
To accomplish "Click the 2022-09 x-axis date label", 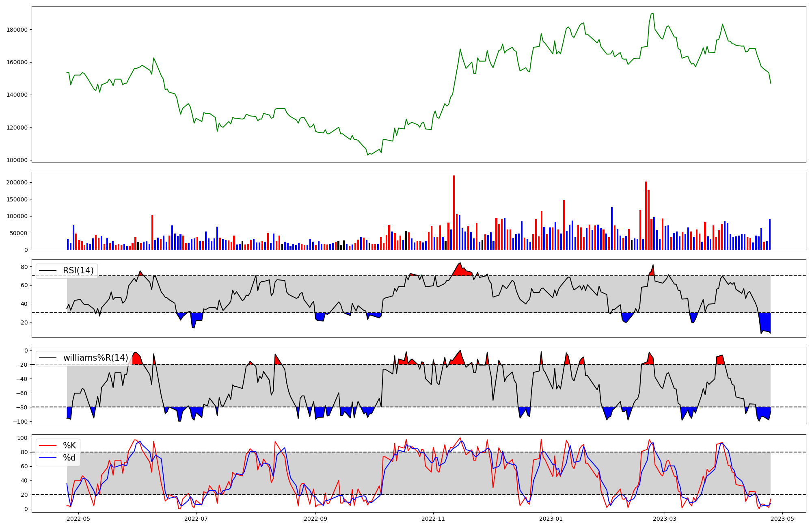I will coord(315,519).
